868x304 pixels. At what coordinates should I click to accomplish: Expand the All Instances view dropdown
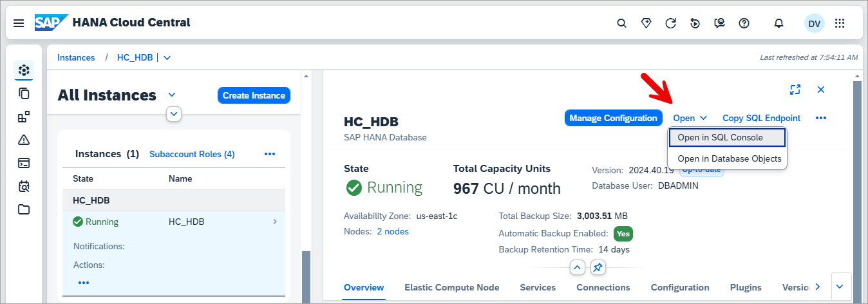pos(172,94)
